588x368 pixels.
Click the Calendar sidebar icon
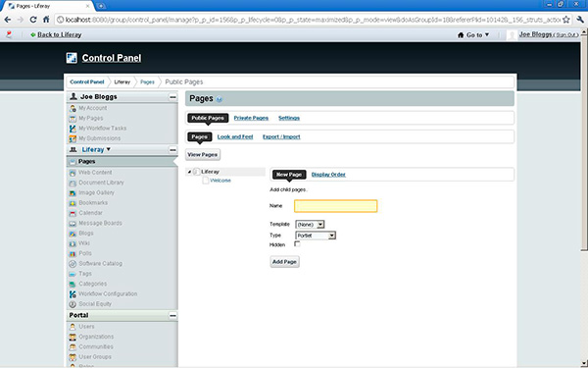73,213
